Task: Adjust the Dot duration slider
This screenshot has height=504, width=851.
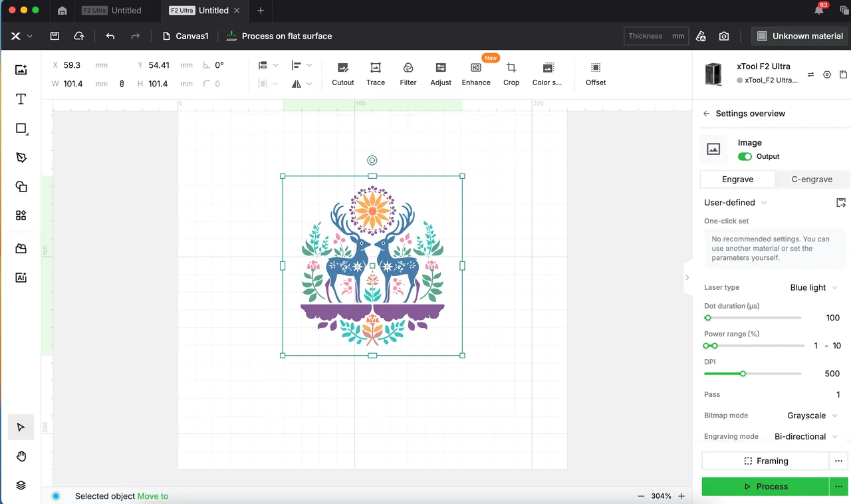Action: pyautogui.click(x=753, y=318)
